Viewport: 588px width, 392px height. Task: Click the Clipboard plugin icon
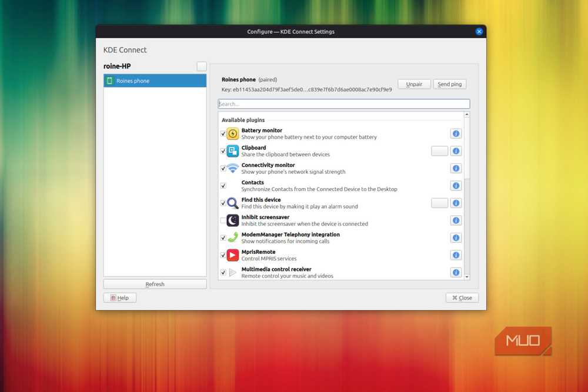click(232, 151)
